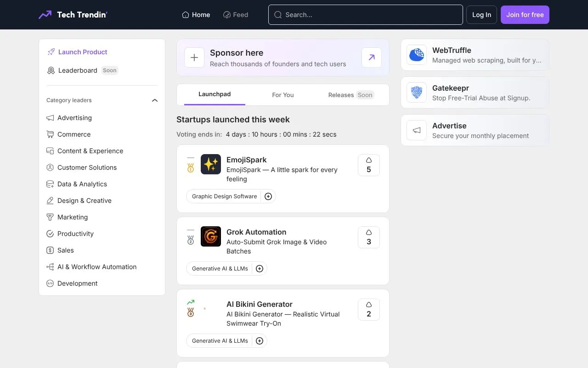Click the first-place medal icon by EmojiSpark
This screenshot has height=368, width=588.
tap(191, 168)
